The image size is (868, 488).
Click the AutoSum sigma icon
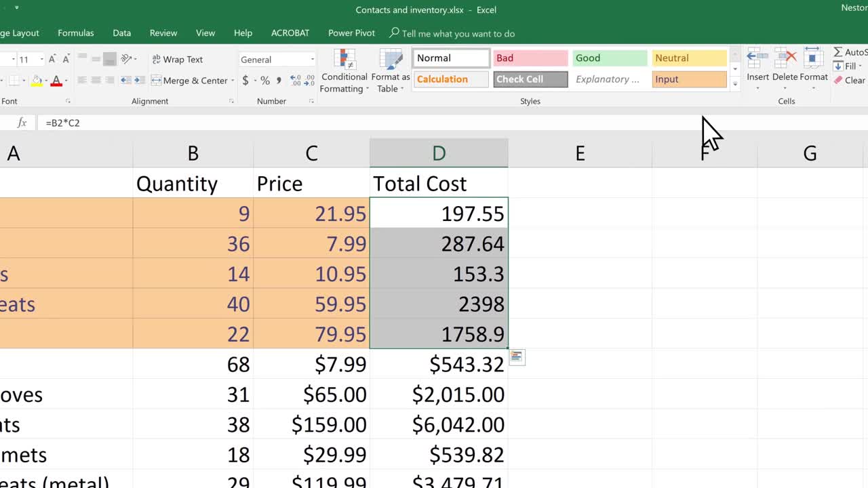[x=838, y=52]
